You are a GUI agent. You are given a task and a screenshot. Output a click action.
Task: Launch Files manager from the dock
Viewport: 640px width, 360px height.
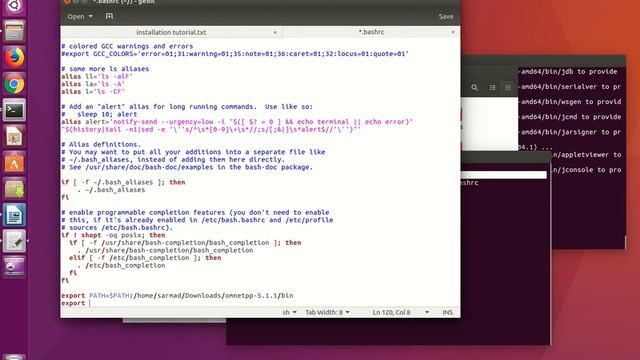point(14,31)
